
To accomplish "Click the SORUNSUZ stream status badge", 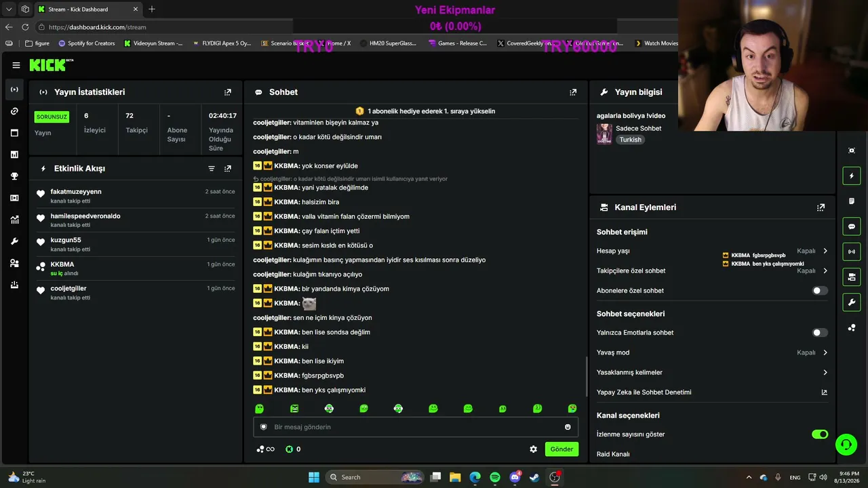I will pyautogui.click(x=52, y=117).
